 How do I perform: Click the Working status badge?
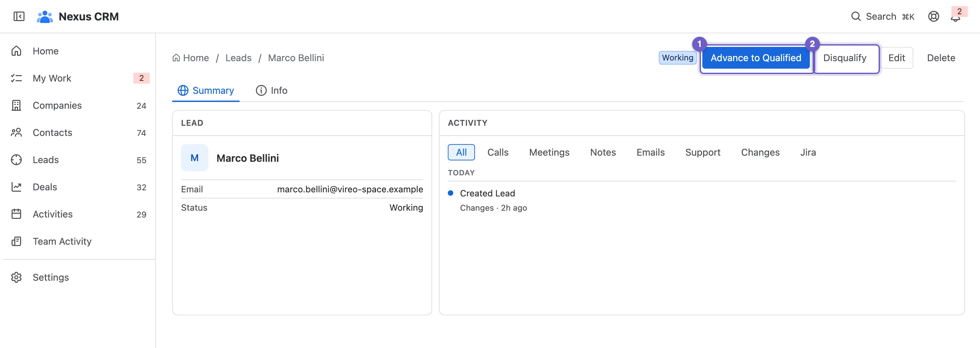point(677,58)
